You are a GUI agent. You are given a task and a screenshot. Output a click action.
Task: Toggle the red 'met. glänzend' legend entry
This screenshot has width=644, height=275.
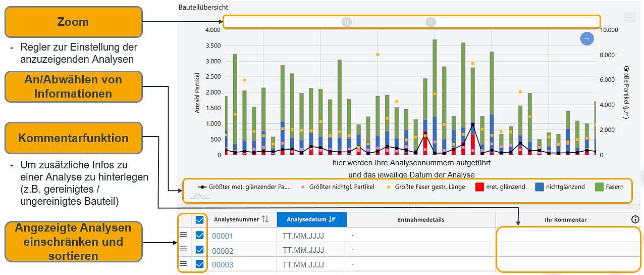point(499,187)
